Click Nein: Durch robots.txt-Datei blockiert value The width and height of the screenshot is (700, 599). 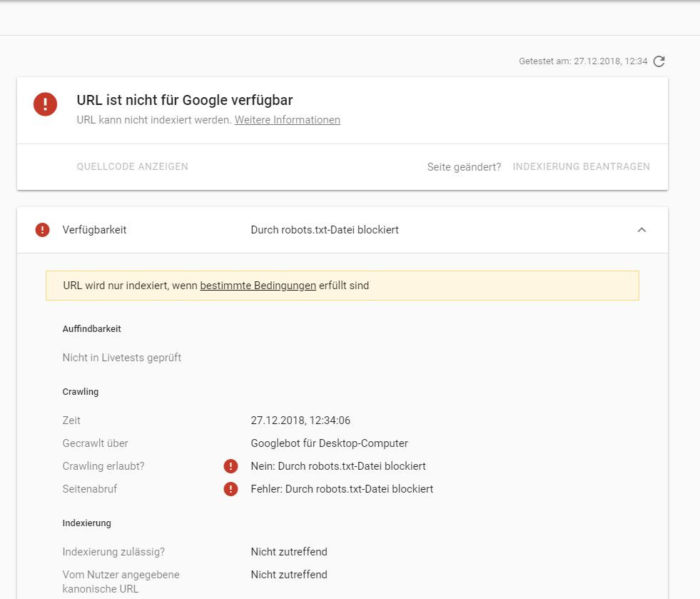(338, 466)
